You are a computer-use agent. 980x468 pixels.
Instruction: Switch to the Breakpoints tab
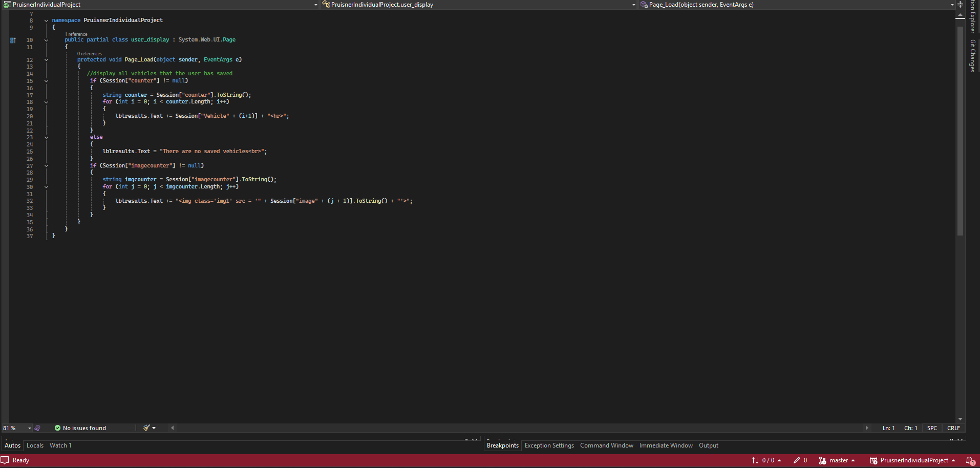[502, 445]
